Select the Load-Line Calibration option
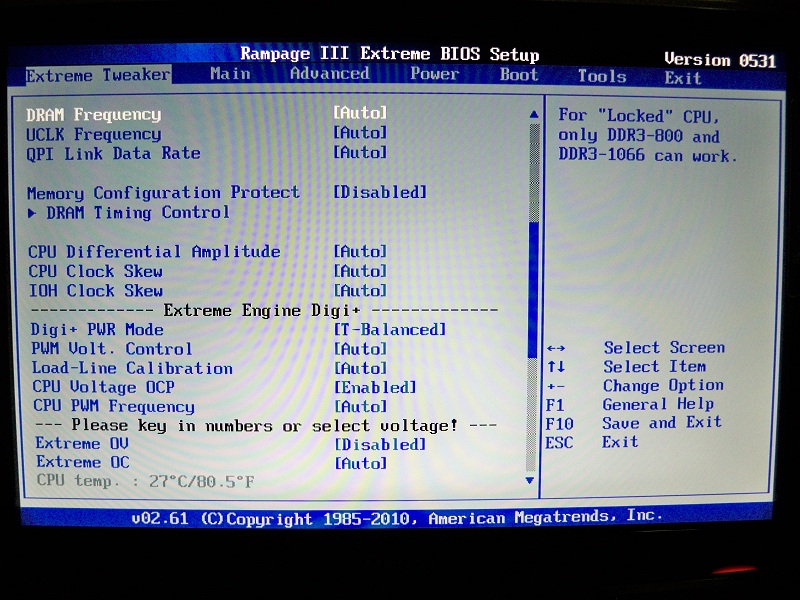Image resolution: width=800 pixels, height=600 pixels. [x=132, y=368]
